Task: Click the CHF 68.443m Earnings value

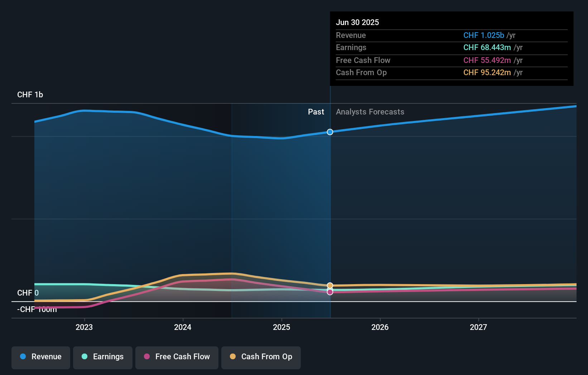Action: point(487,48)
